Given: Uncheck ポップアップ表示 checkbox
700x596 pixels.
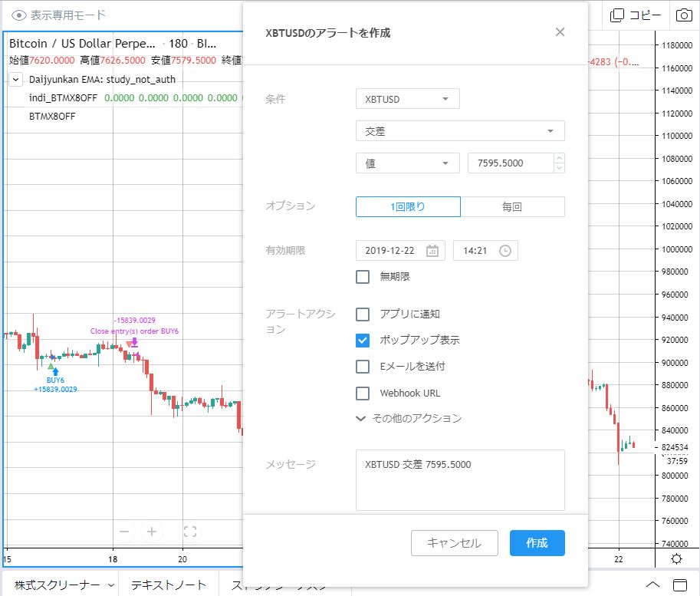Looking at the screenshot, I should [363, 340].
